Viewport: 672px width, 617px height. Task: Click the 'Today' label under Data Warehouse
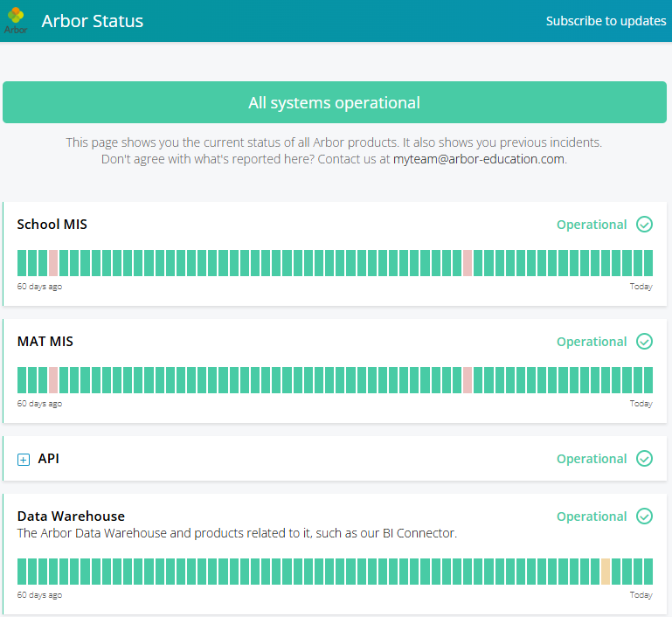[x=641, y=595]
